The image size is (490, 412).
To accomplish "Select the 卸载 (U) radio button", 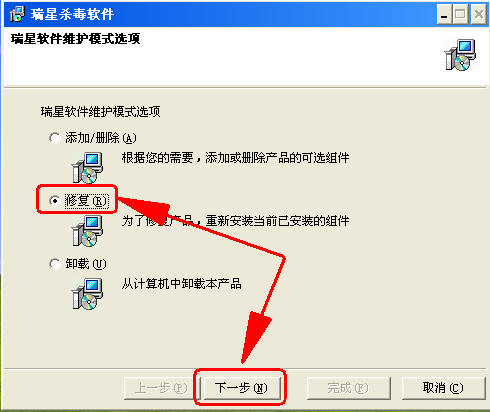I will 54,264.
